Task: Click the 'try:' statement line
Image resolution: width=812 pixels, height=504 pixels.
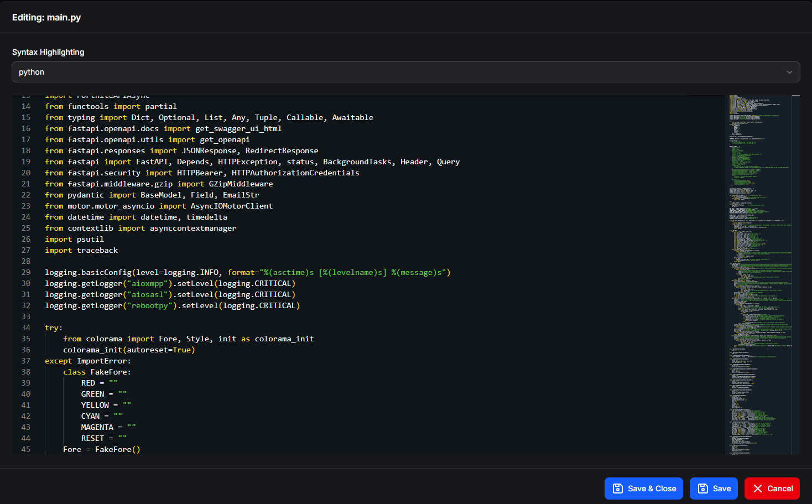Action: (54, 328)
